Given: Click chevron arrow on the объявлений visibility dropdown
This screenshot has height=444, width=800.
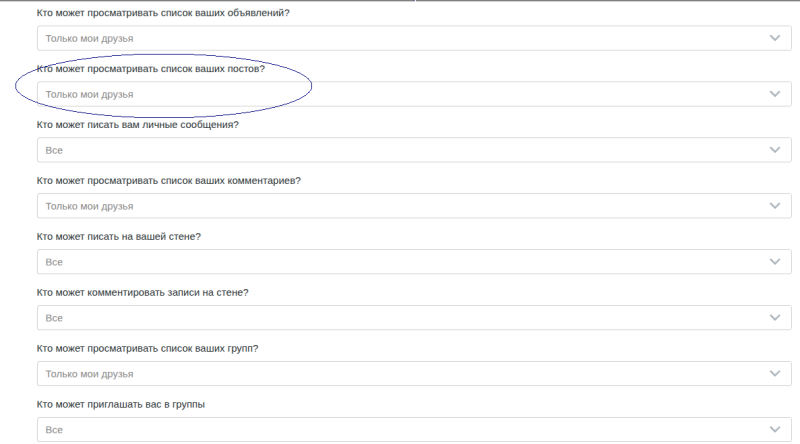Looking at the screenshot, I should [774, 38].
